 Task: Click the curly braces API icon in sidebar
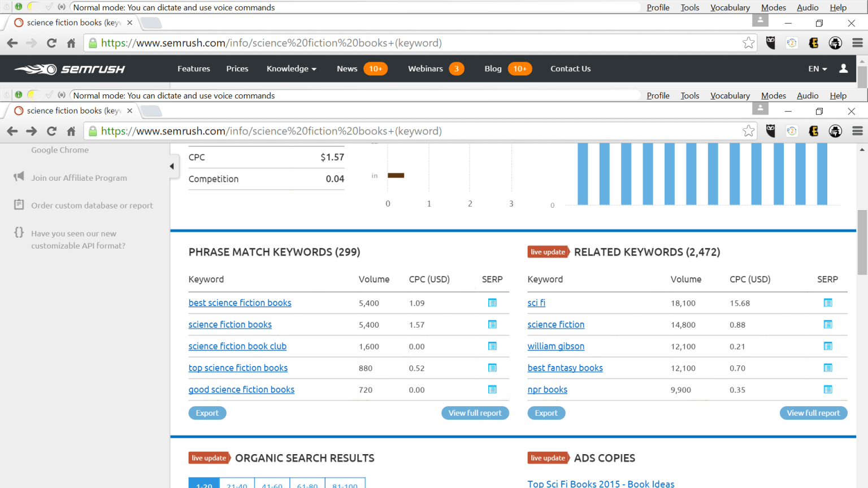tap(19, 232)
